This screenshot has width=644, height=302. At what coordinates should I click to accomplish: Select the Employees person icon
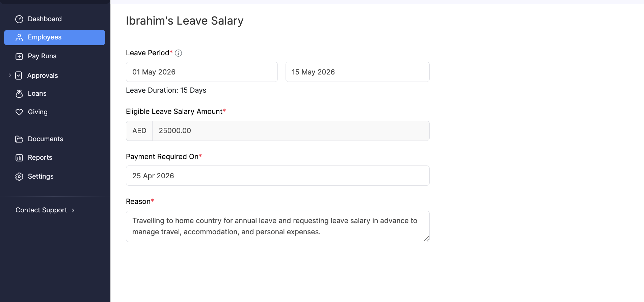[19, 37]
